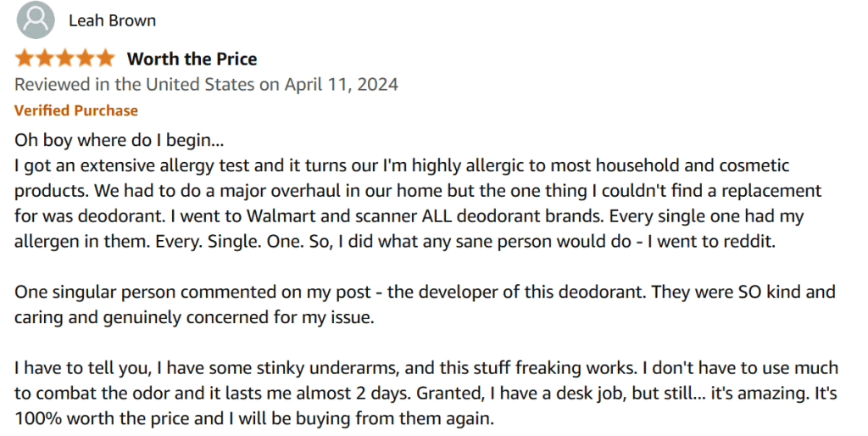The image size is (868, 436).
Task: Click the "Oh boy where do I begin..." line
Action: click(x=119, y=139)
